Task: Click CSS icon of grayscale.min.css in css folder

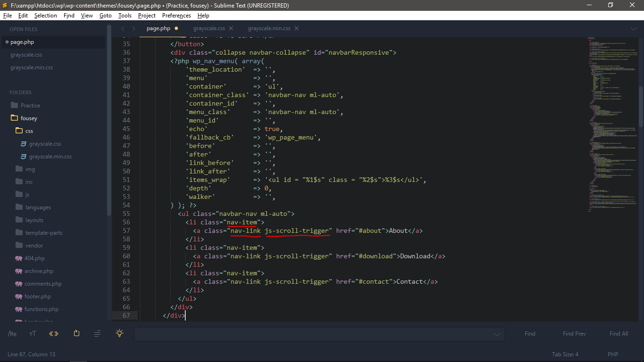Action: coord(23,156)
